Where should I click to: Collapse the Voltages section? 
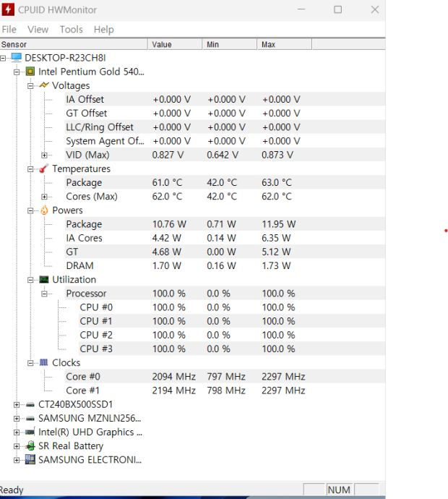tap(30, 86)
